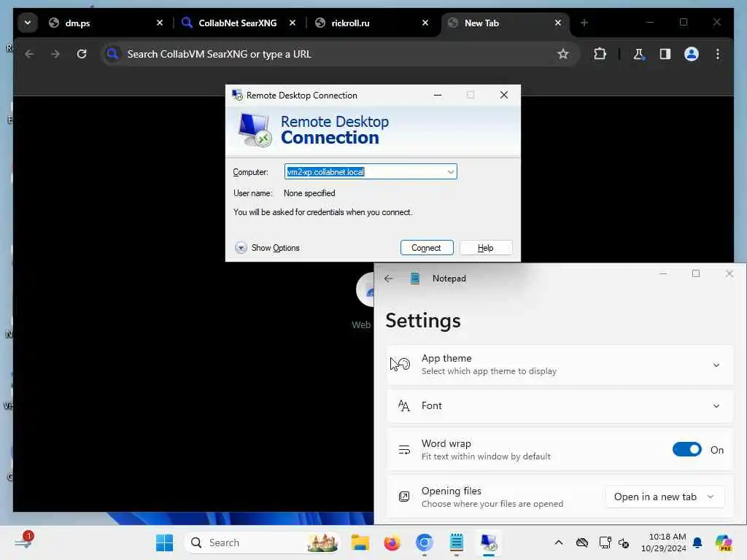Screen dimensions: 747x560
Task: Show hidden system tray icons
Action: pos(558,542)
